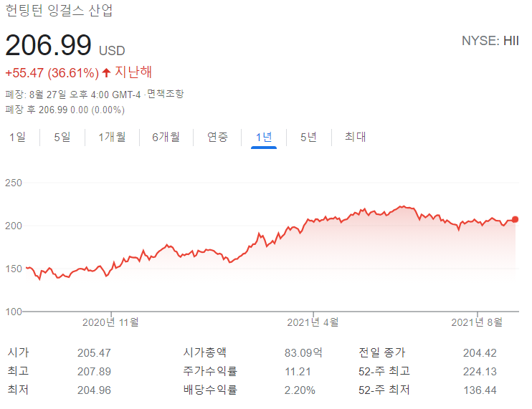Click the NYSE: HII ticker label
This screenshot has width=532, height=409.
point(490,41)
